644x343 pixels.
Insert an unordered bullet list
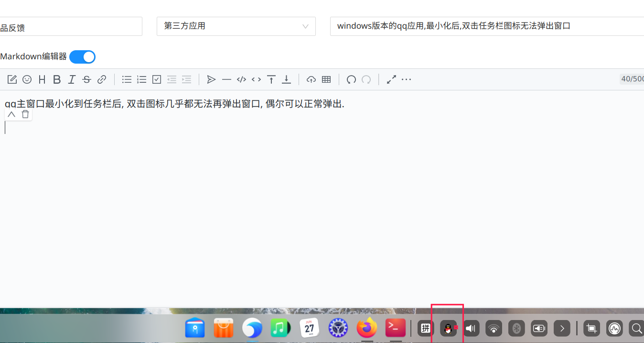(x=127, y=79)
